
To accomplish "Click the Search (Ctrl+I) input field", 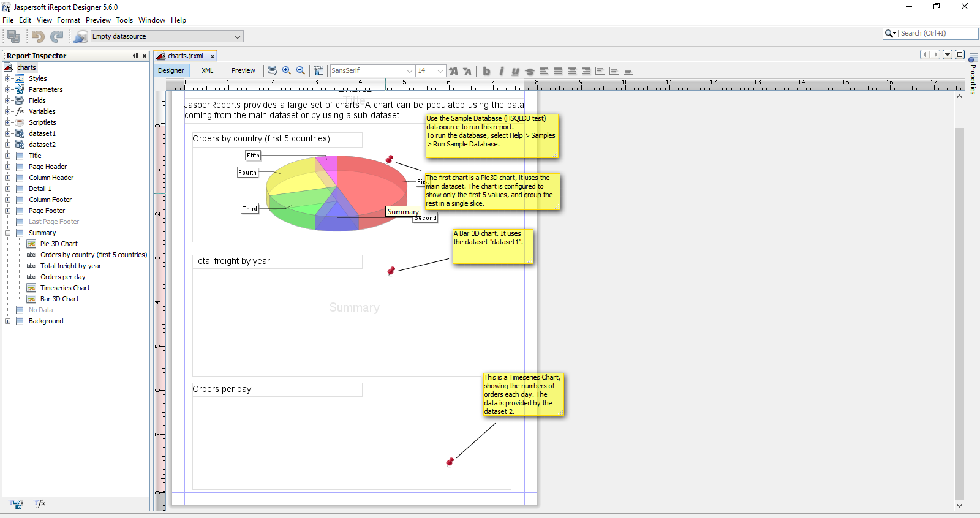I will pyautogui.click(x=938, y=34).
